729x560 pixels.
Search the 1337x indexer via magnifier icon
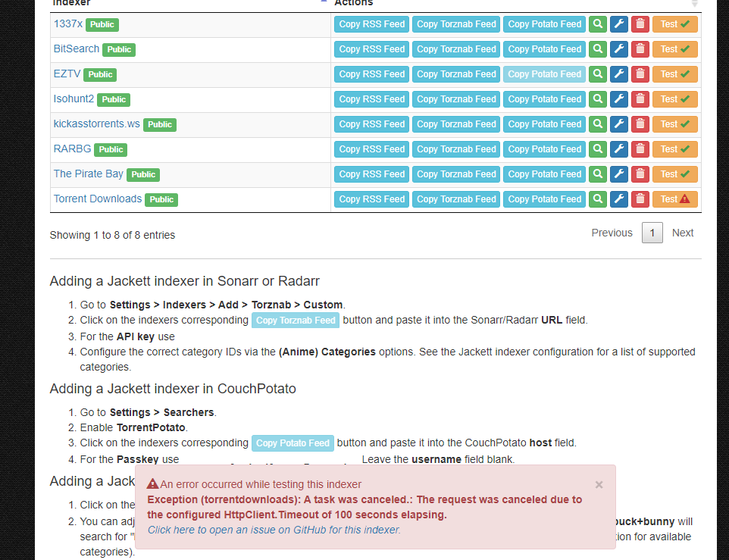pyautogui.click(x=598, y=24)
